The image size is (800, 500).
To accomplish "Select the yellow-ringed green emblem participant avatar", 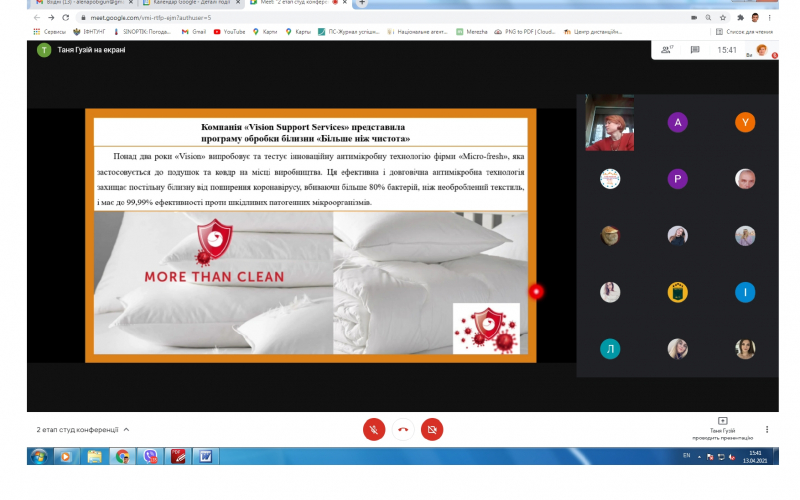I will coord(678,292).
